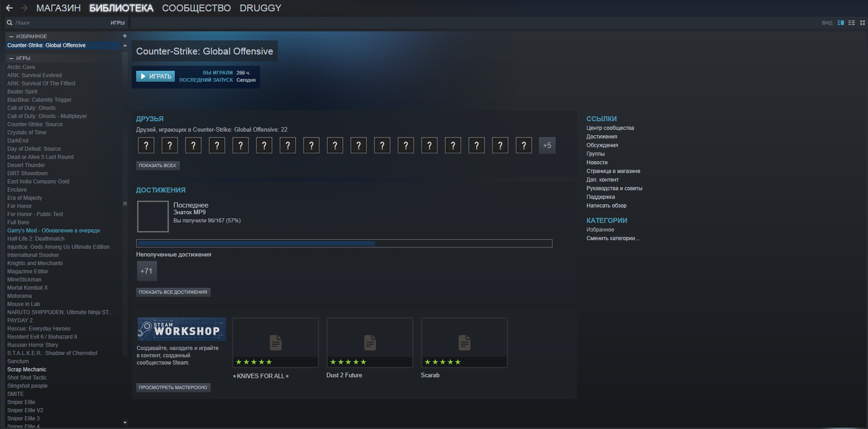Collapse the ИГРЫ category
This screenshot has width=868, height=429.
(11, 58)
